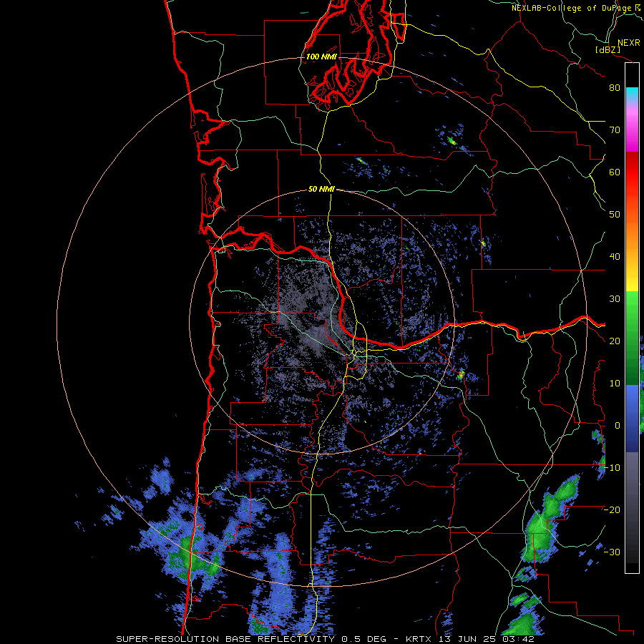Pick the blue segment of the color bar

[632, 419]
